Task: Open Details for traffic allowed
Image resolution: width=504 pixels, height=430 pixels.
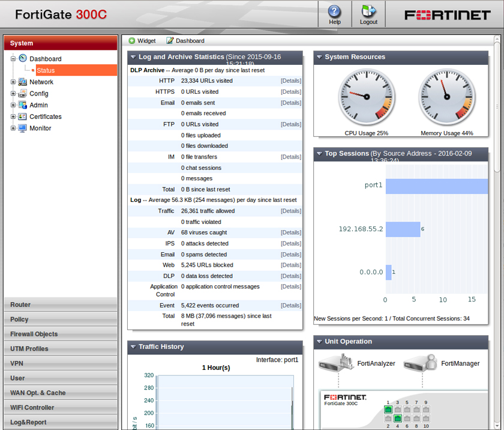Action: click(291, 211)
